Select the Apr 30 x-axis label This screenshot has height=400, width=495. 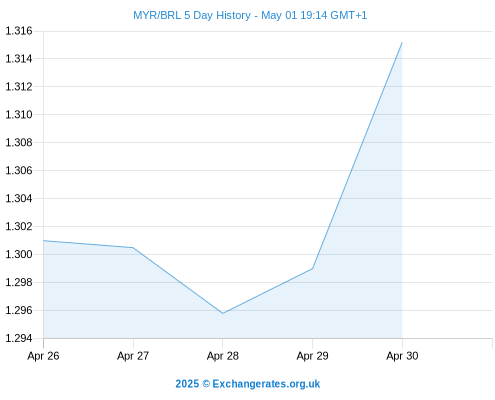pyautogui.click(x=402, y=356)
